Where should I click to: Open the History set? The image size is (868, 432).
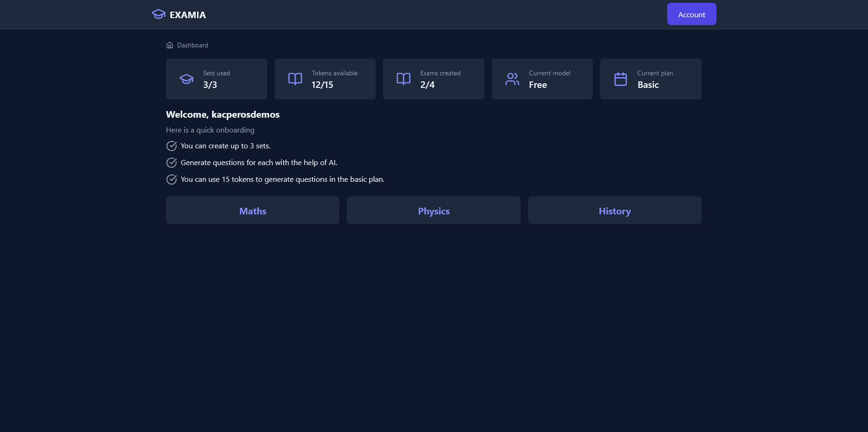(x=614, y=211)
